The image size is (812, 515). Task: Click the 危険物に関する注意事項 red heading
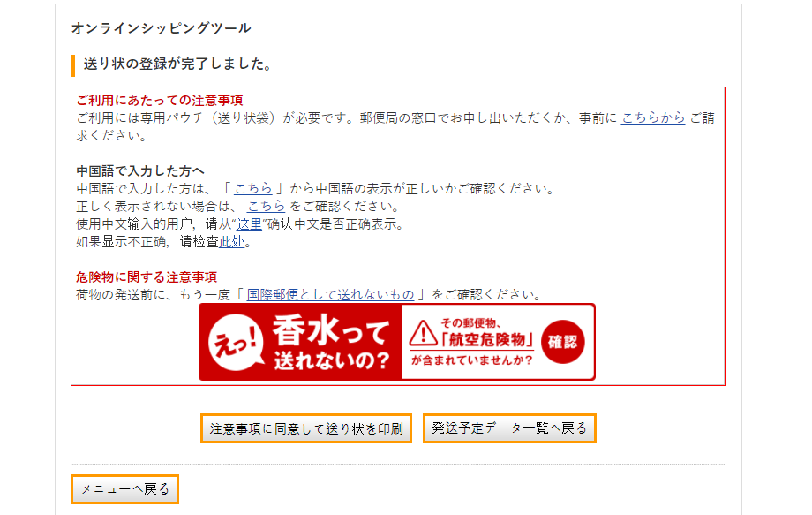pos(147,277)
